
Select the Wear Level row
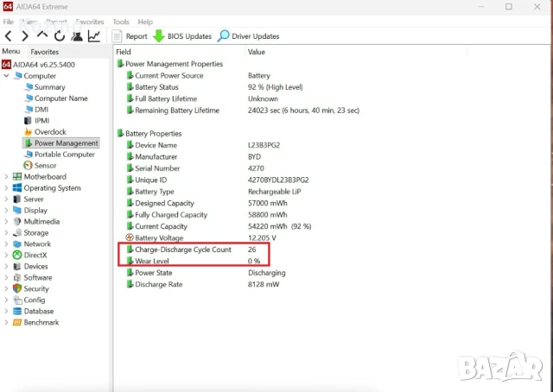[x=194, y=262]
